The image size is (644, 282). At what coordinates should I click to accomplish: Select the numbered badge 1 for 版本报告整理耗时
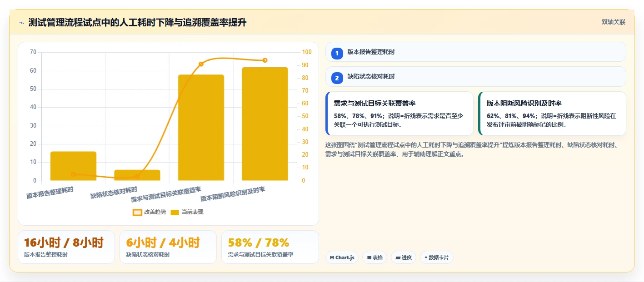pos(337,53)
